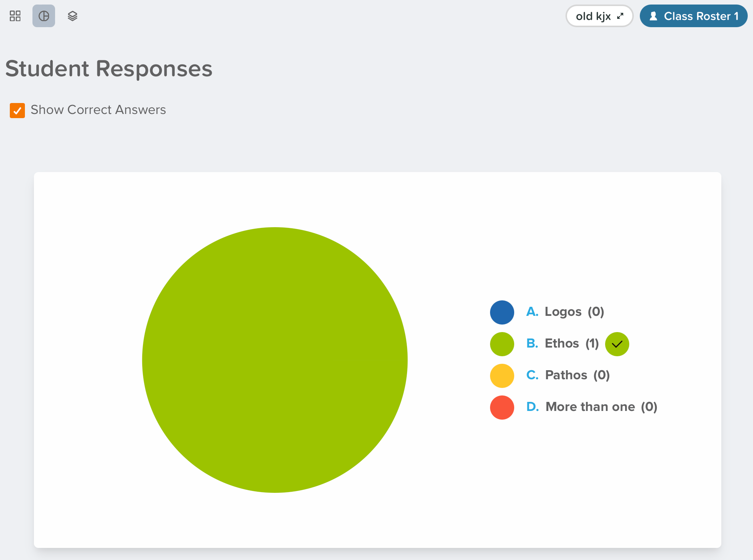Open the layers stack view icon
The height and width of the screenshot is (560, 753).
72,16
